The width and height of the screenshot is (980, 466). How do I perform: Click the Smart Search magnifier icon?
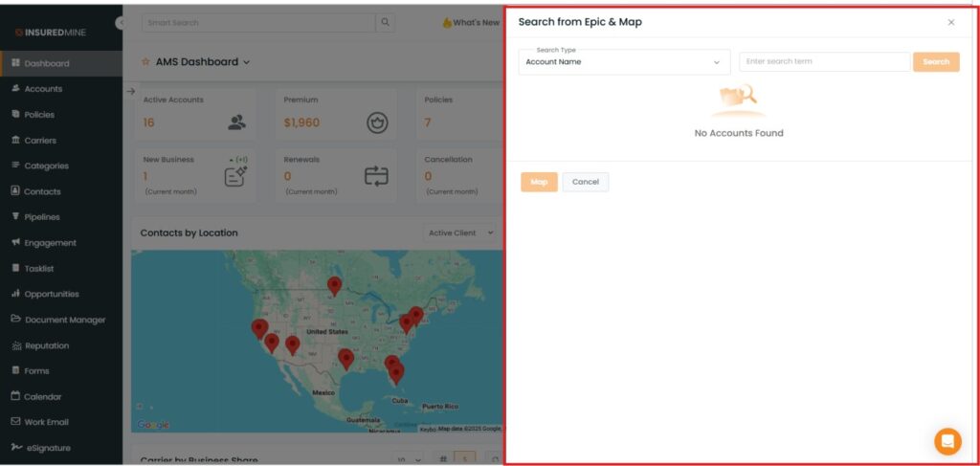385,23
